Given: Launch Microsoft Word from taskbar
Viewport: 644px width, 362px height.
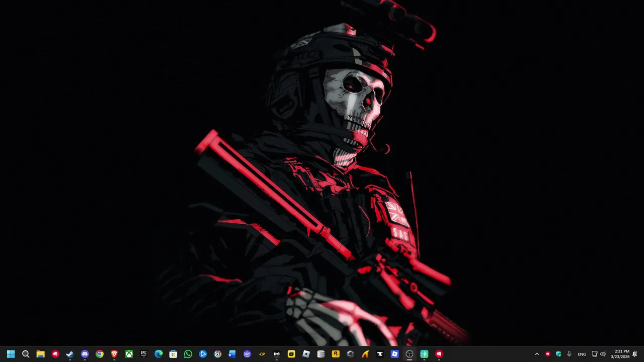Looking at the screenshot, I should [232, 354].
